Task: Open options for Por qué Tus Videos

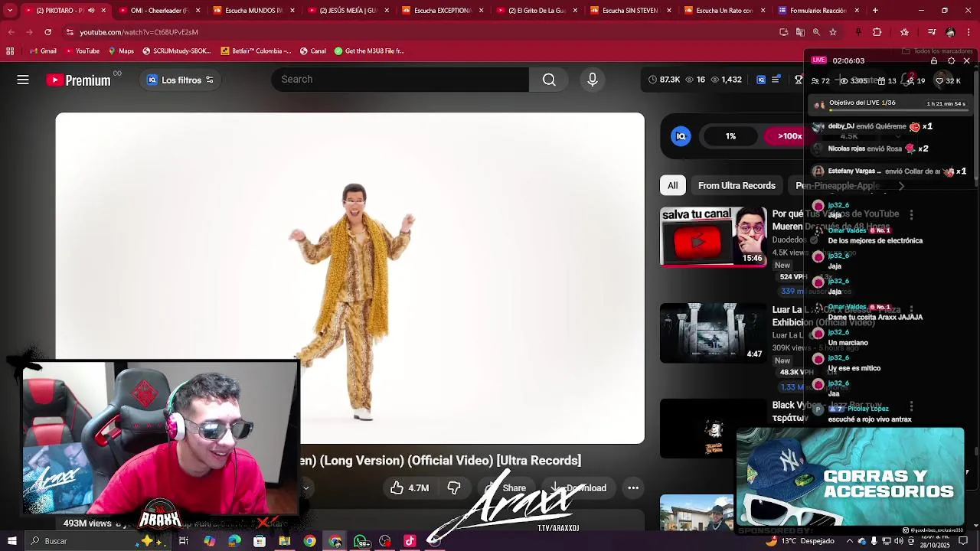Action: [x=911, y=215]
